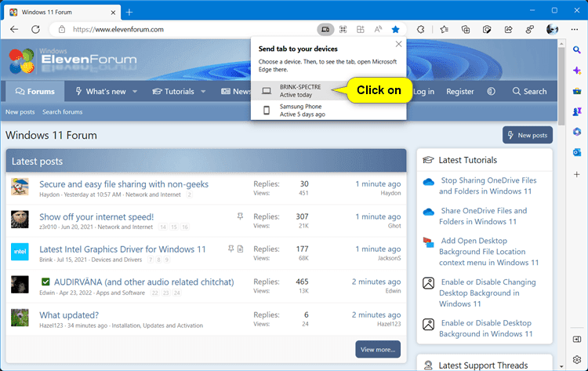
Task: Click the New posts sub-navigation link
Action: (20, 112)
